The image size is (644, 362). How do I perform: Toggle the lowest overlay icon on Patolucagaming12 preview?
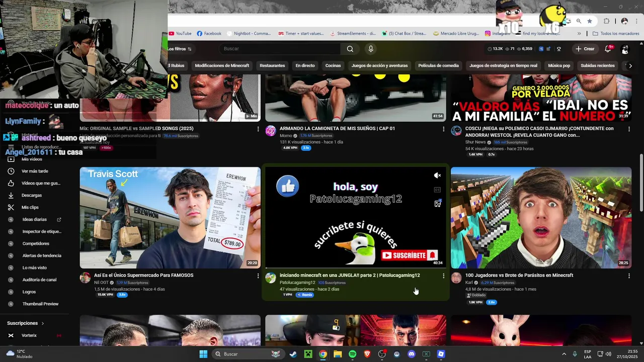point(438,204)
